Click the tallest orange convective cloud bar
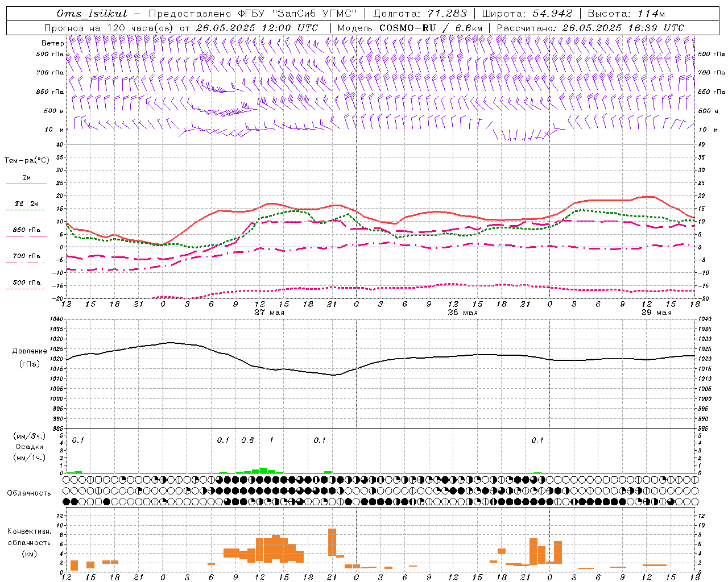 332,542
